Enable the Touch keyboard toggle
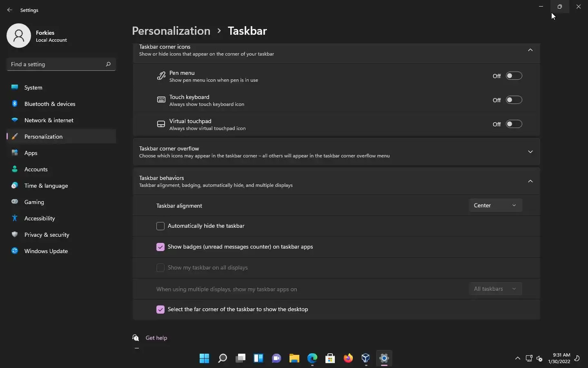Viewport: 588px width, 368px height. pyautogui.click(x=514, y=100)
